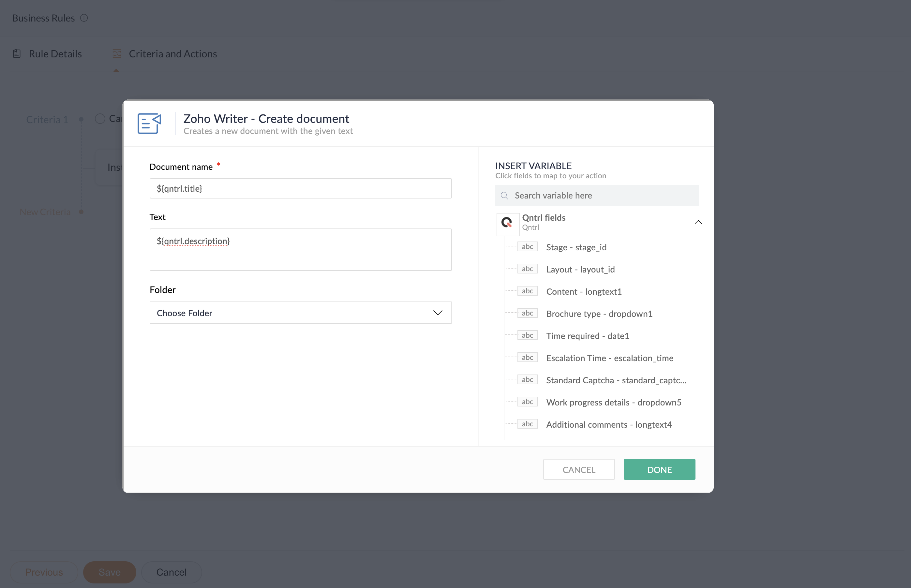Insert Escalation Time variable
This screenshot has width=911, height=588.
coord(609,358)
